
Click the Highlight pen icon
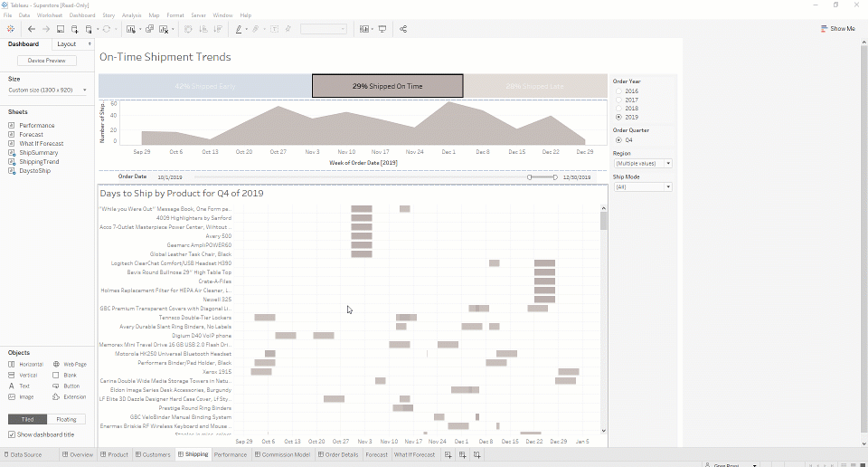click(x=239, y=29)
